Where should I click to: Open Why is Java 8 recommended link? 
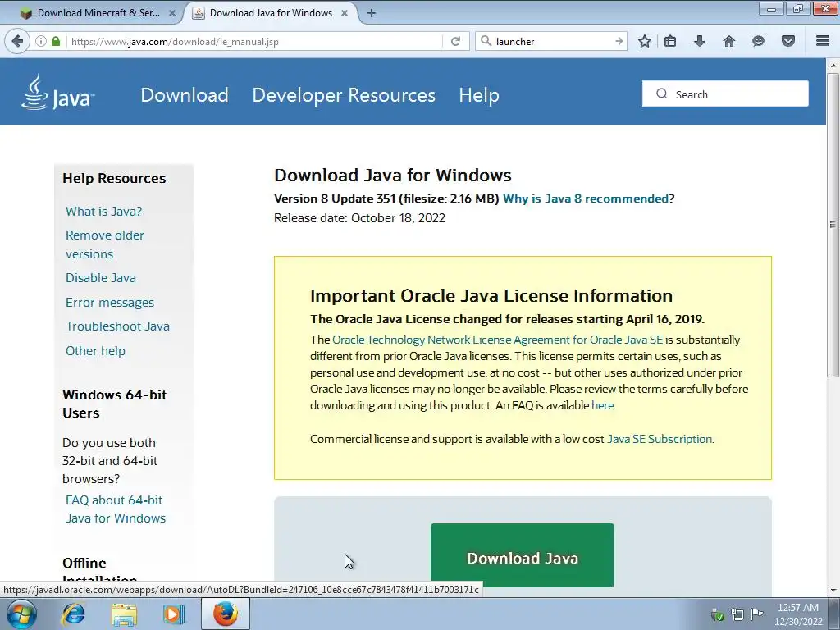[x=586, y=199]
